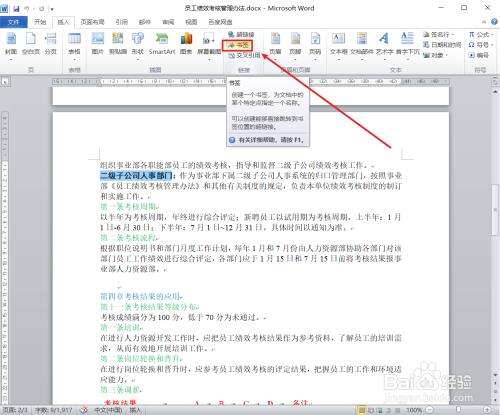Switch to the View (视图) tab
The width and height of the screenshot is (500, 415).
click(191, 22)
